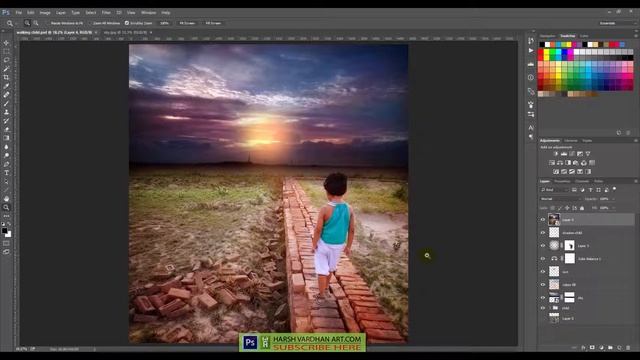Image resolution: width=640 pixels, height=360 pixels.
Task: Click the Zoom All Windows option
Action: tap(106, 23)
